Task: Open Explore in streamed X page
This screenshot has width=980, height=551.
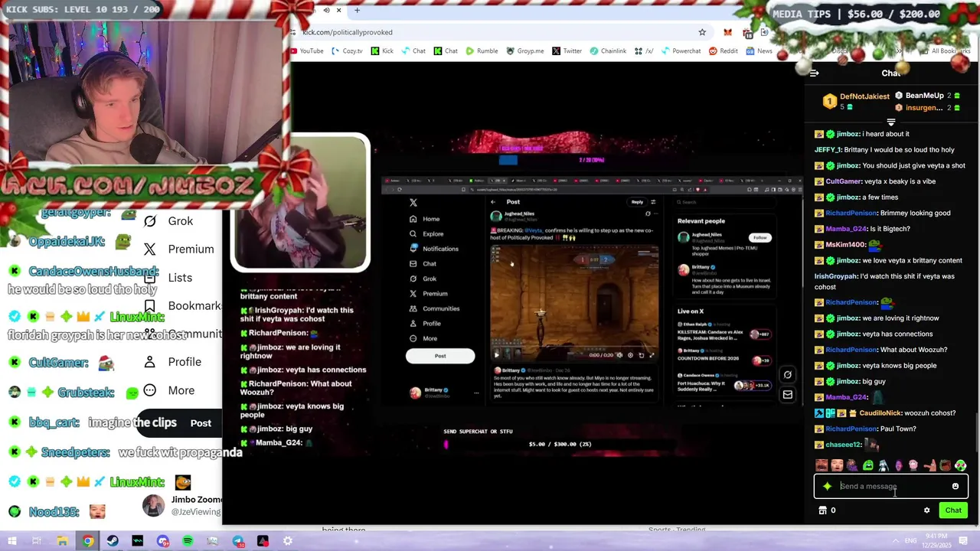Action: click(x=427, y=233)
